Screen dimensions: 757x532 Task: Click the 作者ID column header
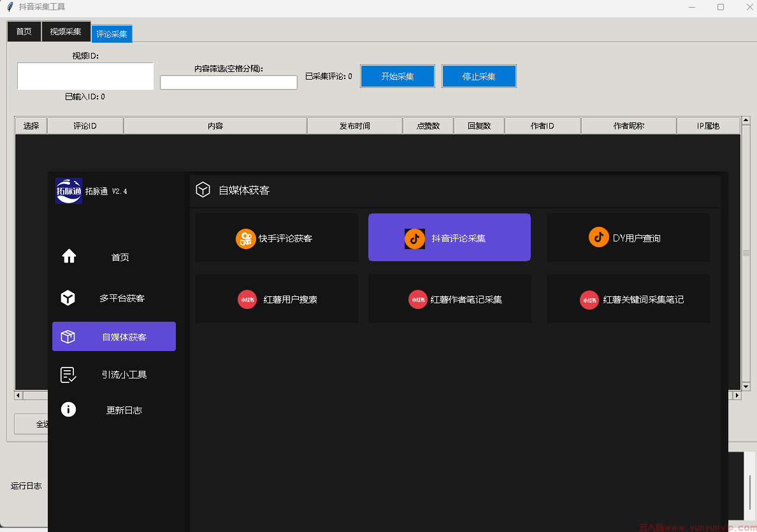[x=543, y=126]
